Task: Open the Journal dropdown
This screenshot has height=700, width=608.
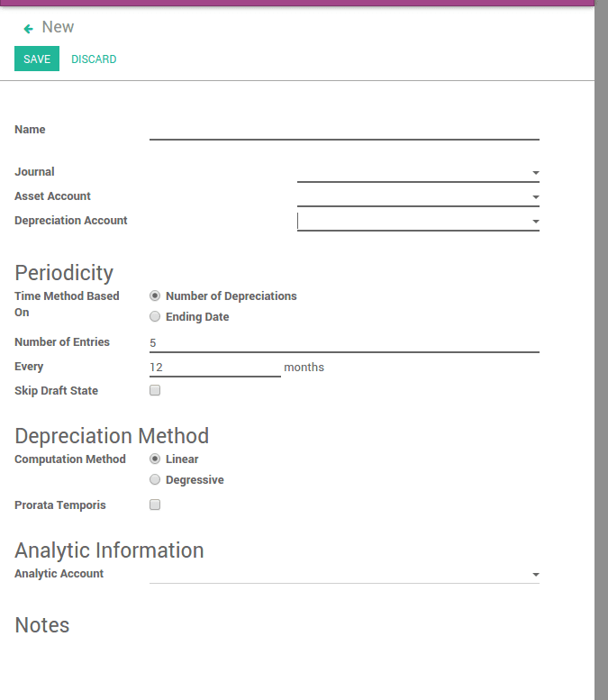Action: pyautogui.click(x=535, y=172)
